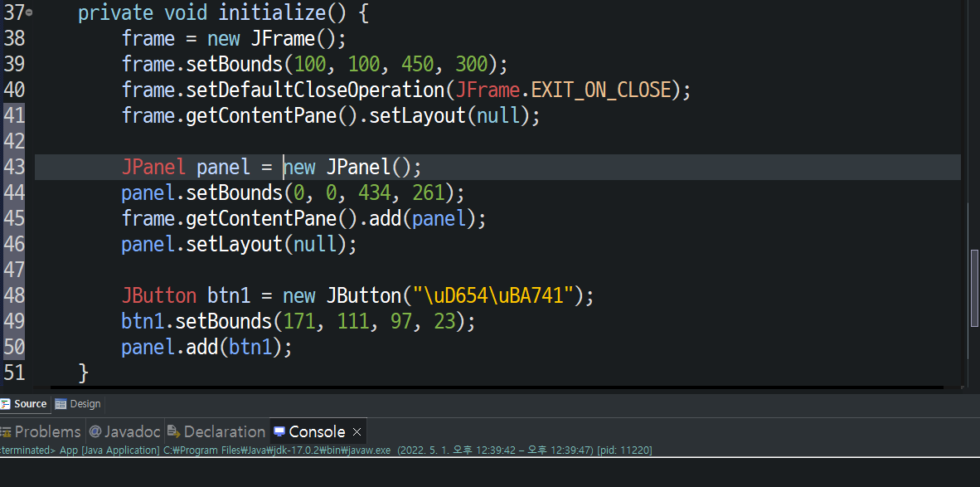Click the Console tab icon
Image resolution: width=980 pixels, height=487 pixels.
coord(279,432)
